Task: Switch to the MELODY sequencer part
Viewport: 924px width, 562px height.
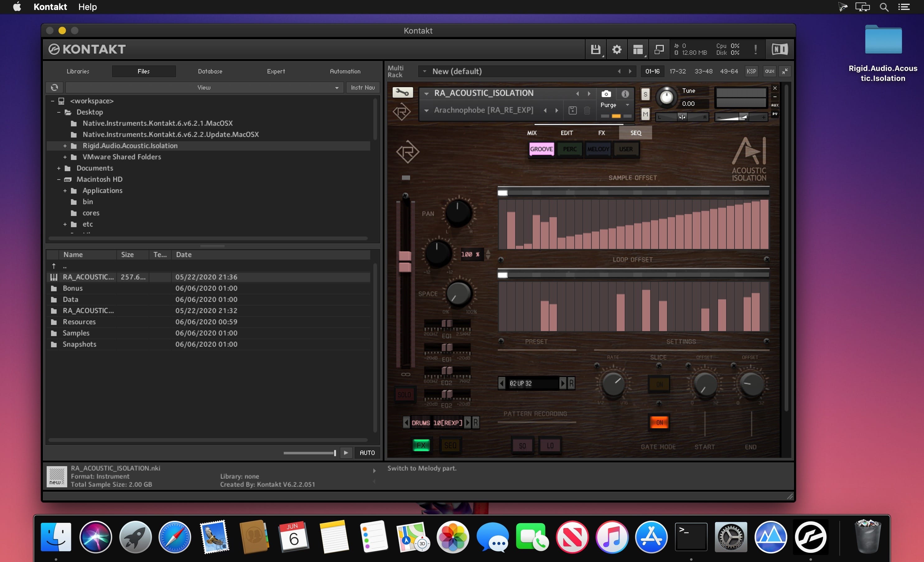Action: (598, 149)
